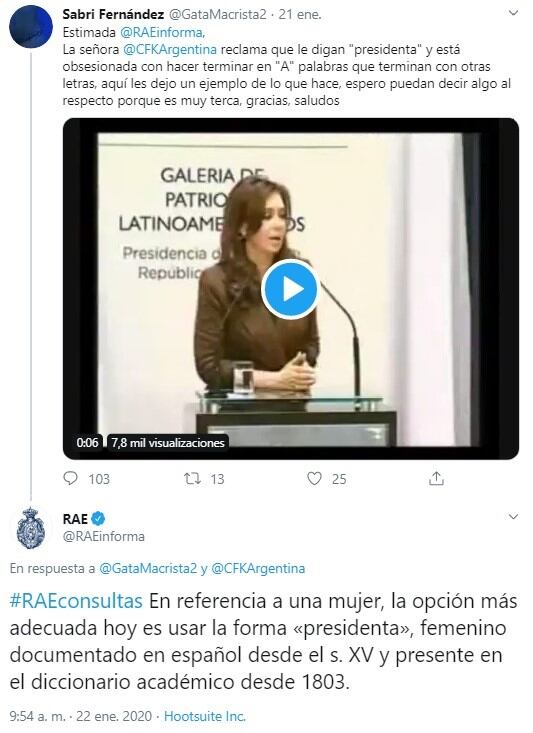This screenshot has width=533, height=733.
Task: Play the embedded video
Action: 290,289
